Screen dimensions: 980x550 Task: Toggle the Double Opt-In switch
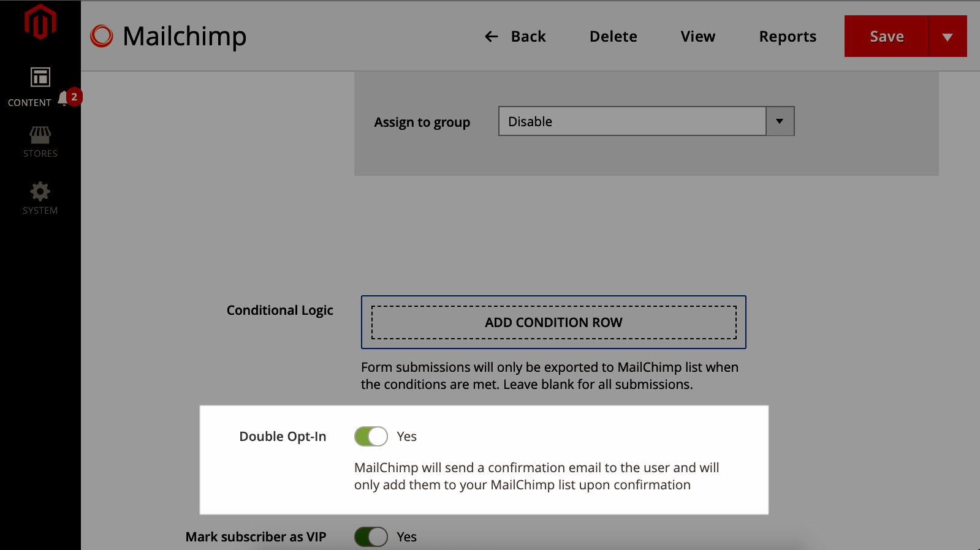pos(371,436)
